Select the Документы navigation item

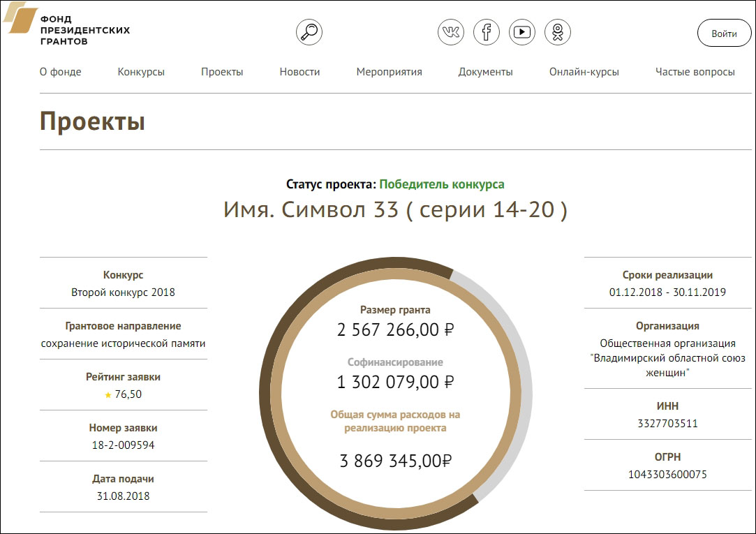click(485, 72)
